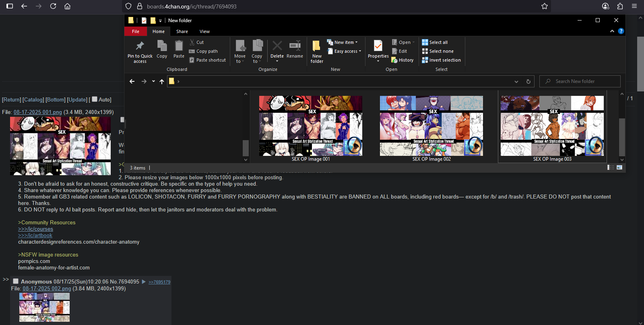This screenshot has width=644, height=325.
Task: Click the Edit button in the Open group
Action: [400, 51]
